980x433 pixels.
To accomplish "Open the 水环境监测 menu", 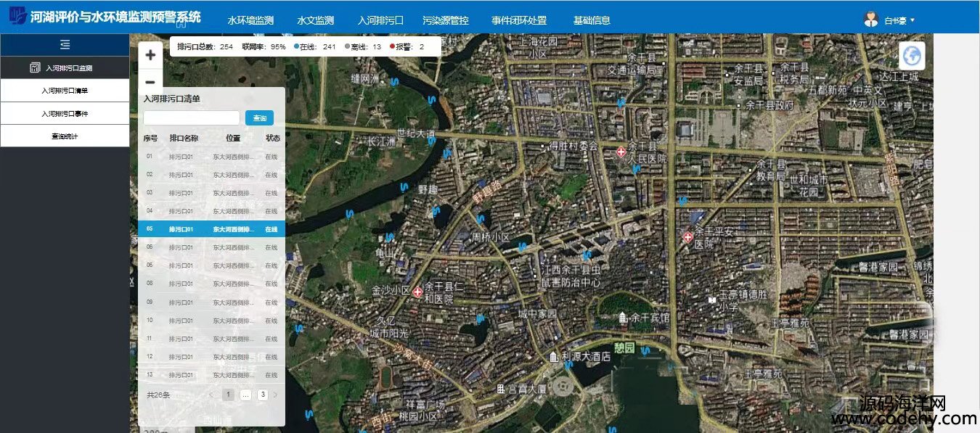I will 250,20.
